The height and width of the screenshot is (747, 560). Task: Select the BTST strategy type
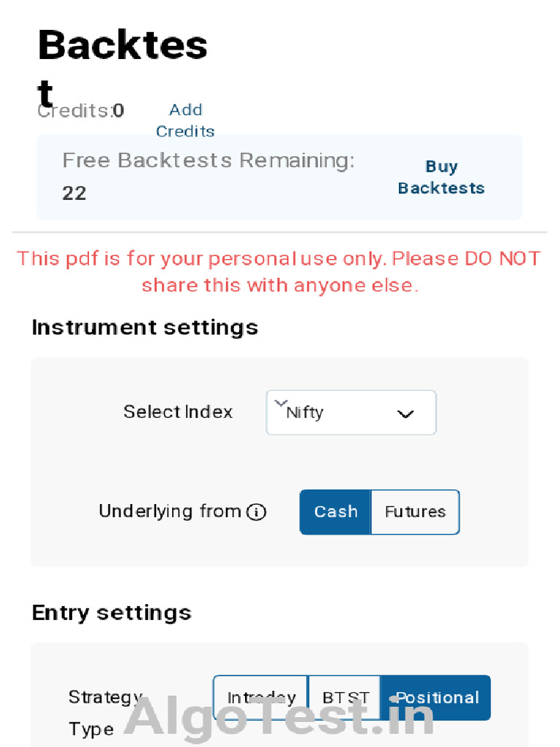pos(345,697)
